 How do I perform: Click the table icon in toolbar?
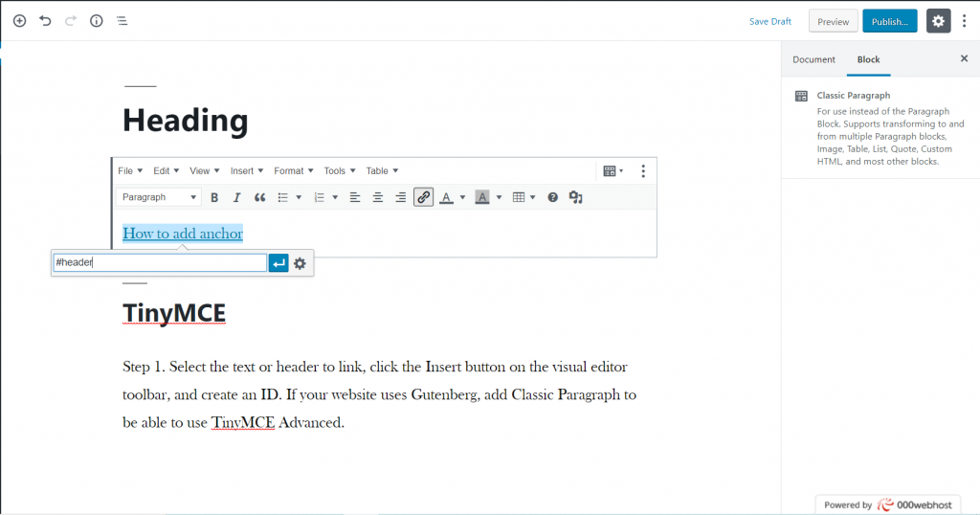tap(518, 197)
